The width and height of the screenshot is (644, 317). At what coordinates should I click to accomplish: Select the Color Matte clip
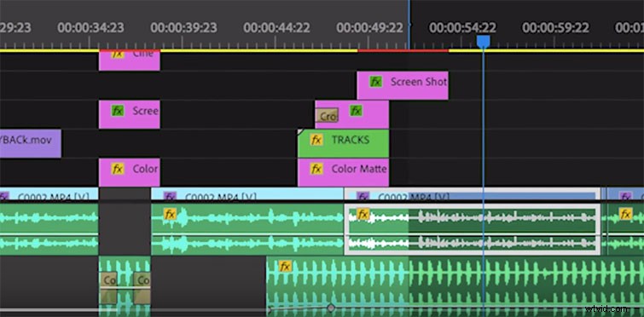(x=344, y=172)
